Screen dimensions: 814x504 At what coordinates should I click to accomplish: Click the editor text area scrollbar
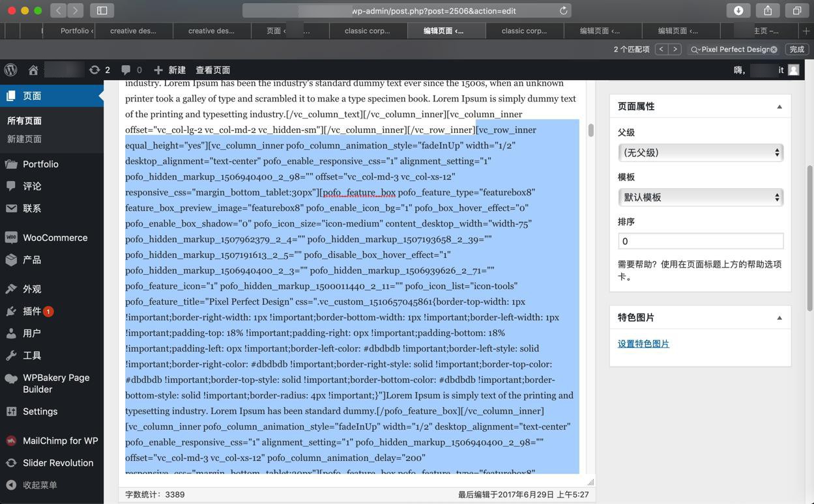pos(590,130)
